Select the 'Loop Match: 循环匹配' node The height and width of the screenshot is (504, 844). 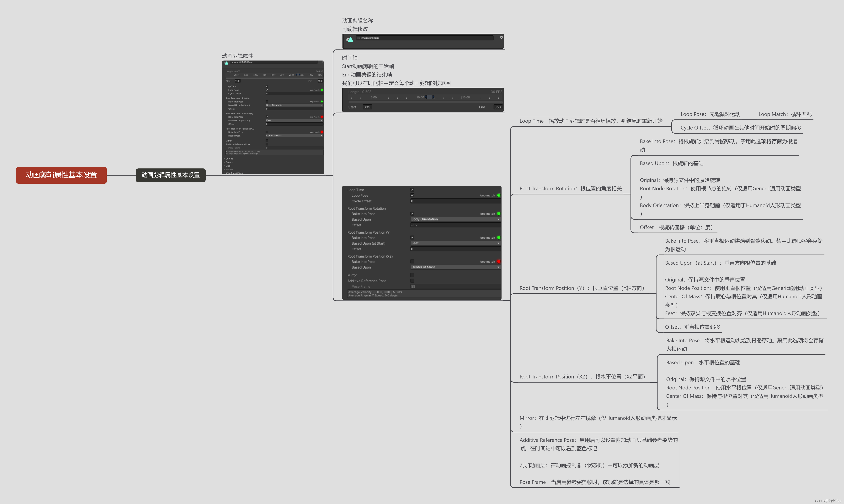point(785,114)
